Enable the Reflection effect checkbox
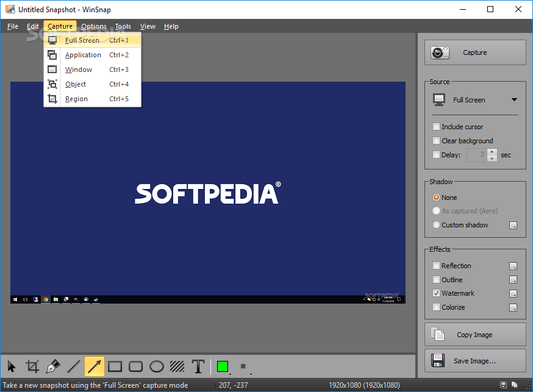 [436, 266]
